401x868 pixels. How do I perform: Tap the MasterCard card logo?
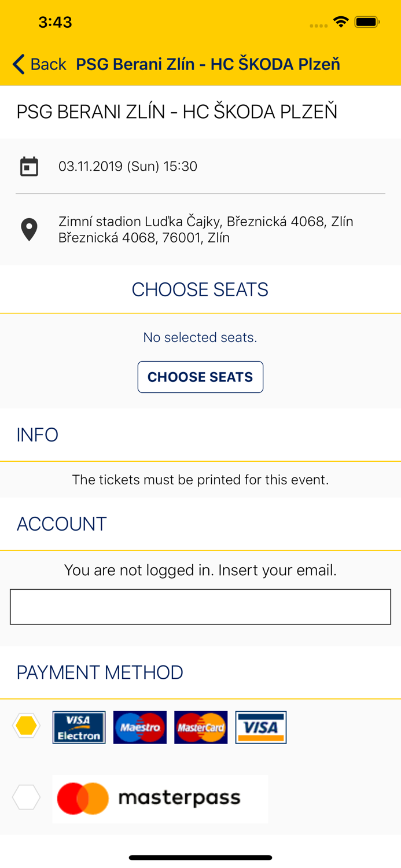201,727
